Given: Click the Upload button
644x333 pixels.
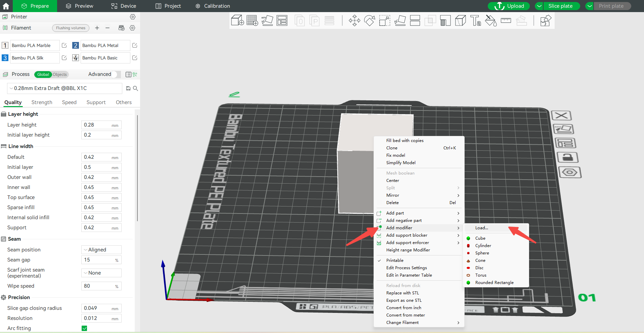Looking at the screenshot, I should [509, 6].
